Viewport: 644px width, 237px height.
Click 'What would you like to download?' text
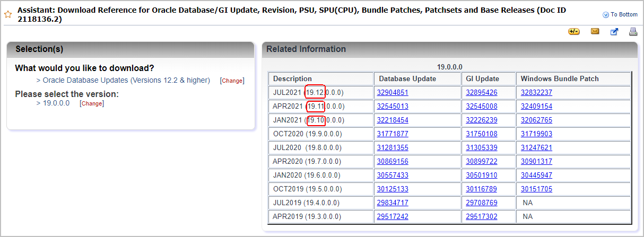tap(85, 68)
